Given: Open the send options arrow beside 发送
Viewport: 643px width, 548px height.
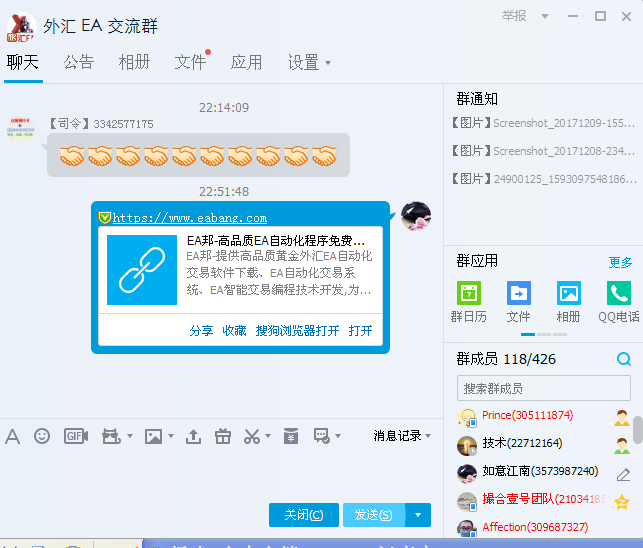Looking at the screenshot, I should (x=418, y=515).
